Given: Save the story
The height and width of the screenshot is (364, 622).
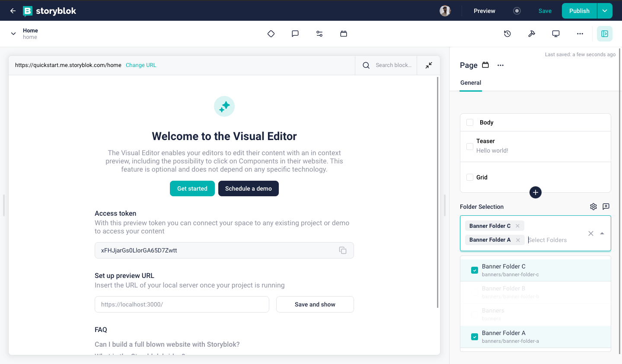Looking at the screenshot, I should pyautogui.click(x=545, y=11).
